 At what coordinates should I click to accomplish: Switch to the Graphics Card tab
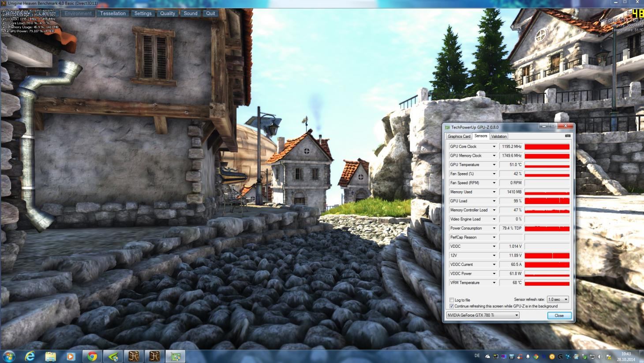click(459, 136)
